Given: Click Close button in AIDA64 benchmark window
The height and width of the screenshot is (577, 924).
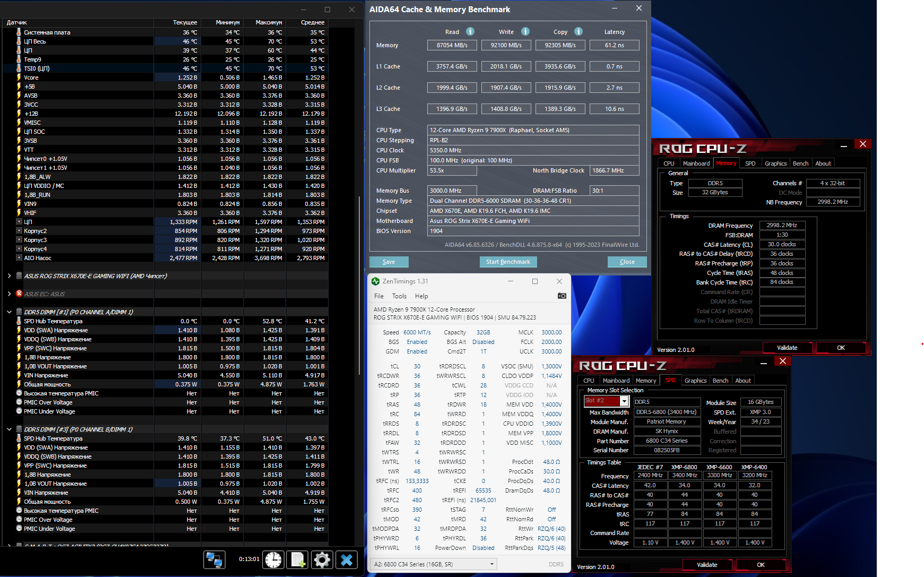Looking at the screenshot, I should [627, 262].
